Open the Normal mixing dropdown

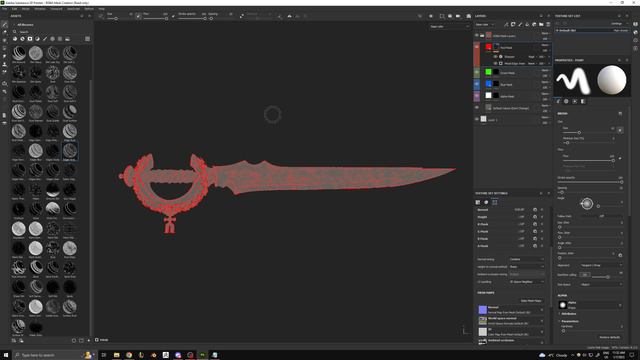526,259
